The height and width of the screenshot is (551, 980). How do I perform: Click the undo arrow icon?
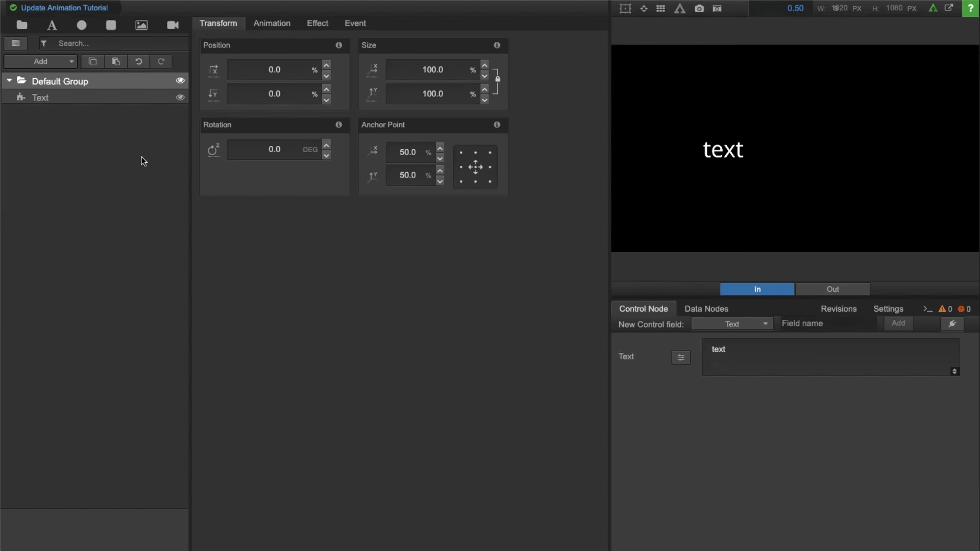[138, 61]
